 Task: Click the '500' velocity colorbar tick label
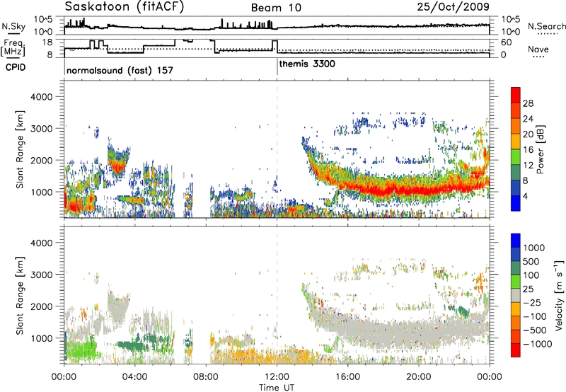tap(531, 261)
